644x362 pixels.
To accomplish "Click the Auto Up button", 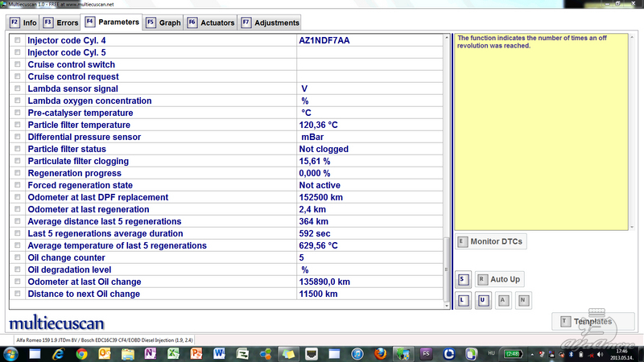I will [500, 279].
